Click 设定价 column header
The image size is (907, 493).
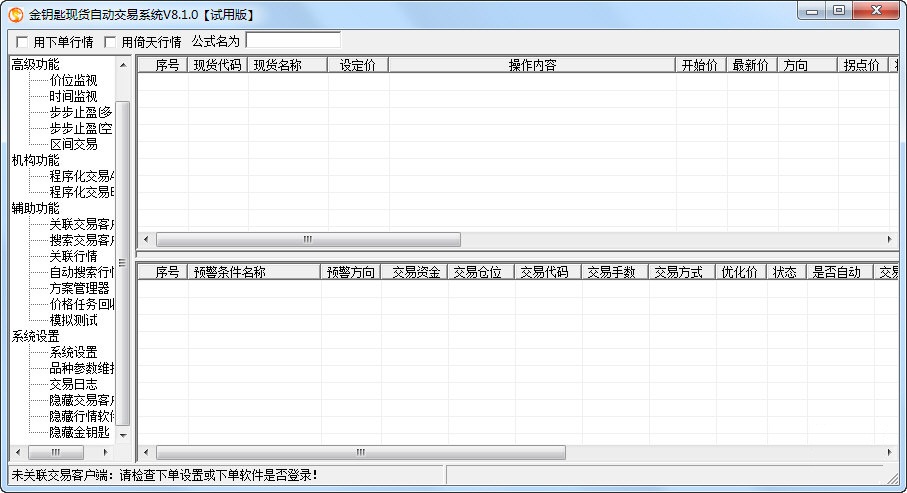(358, 65)
